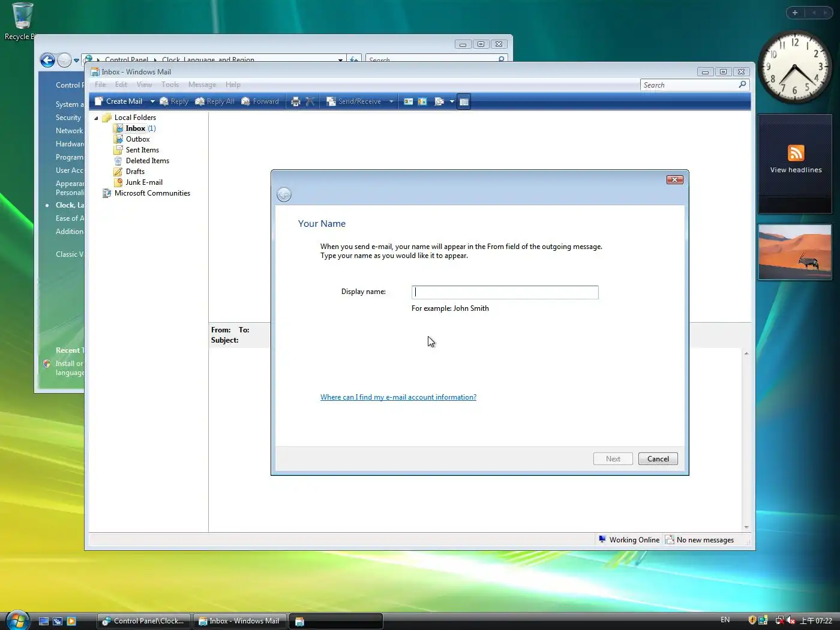Screen dimensions: 840x630
Task: Select the Local Folders tree item
Action: 135,118
